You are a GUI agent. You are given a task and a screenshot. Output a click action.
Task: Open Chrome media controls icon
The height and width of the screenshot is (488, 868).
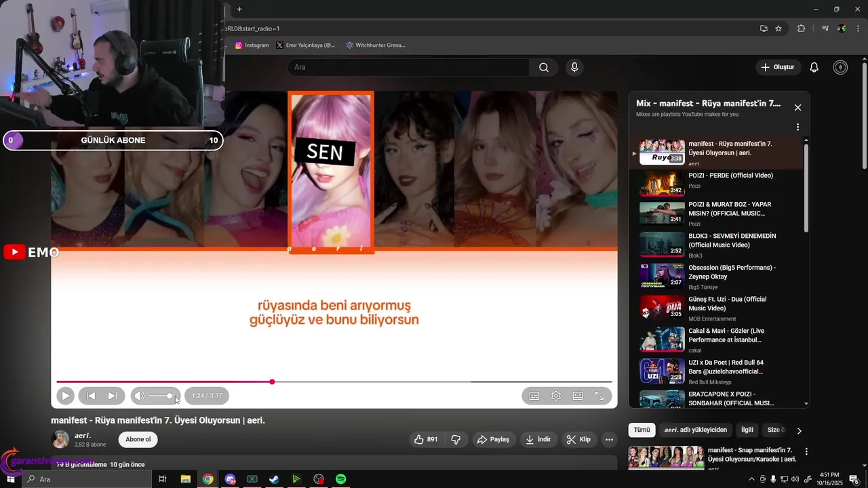825,28
